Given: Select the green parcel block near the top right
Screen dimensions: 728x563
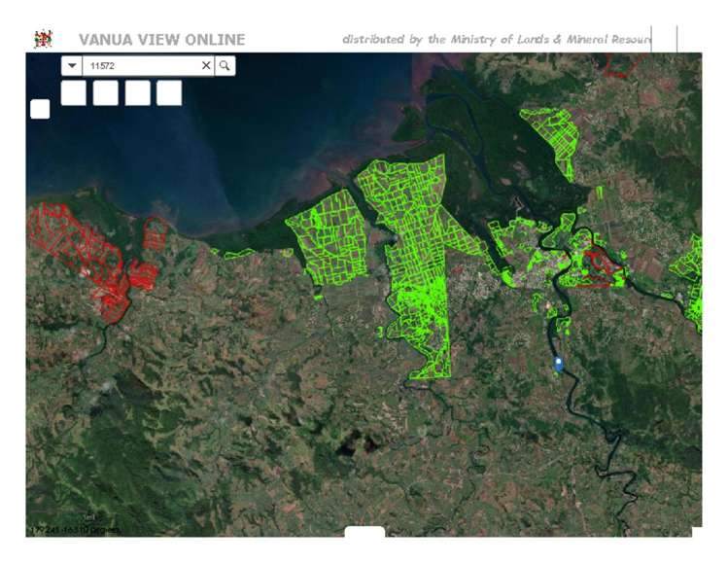Looking at the screenshot, I should point(551,139).
